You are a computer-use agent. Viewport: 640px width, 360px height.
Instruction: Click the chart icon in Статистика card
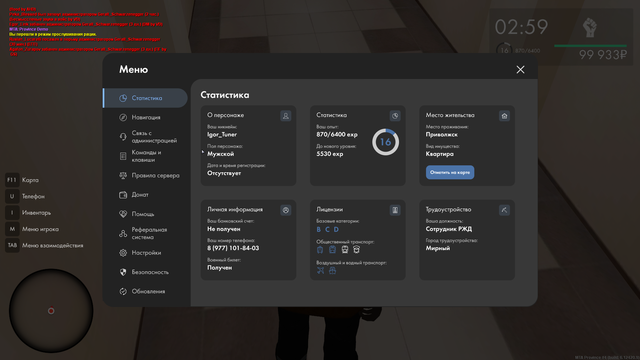pos(395,116)
